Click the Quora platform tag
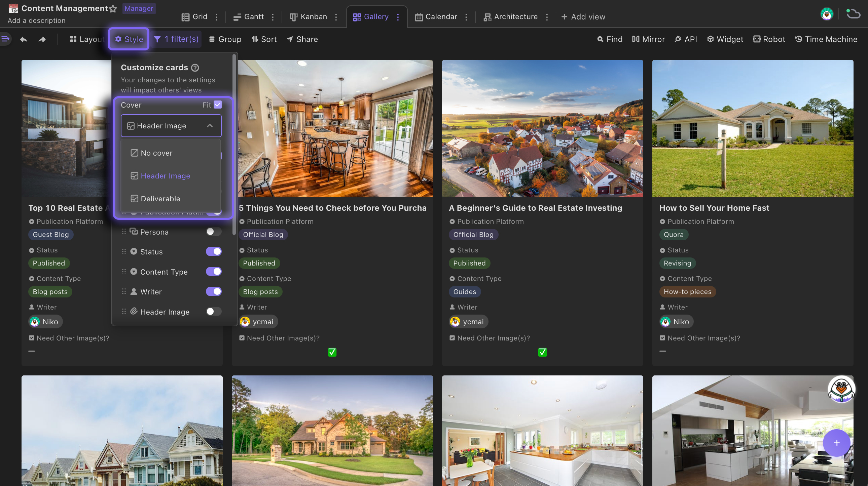The width and height of the screenshot is (868, 486). click(x=673, y=235)
